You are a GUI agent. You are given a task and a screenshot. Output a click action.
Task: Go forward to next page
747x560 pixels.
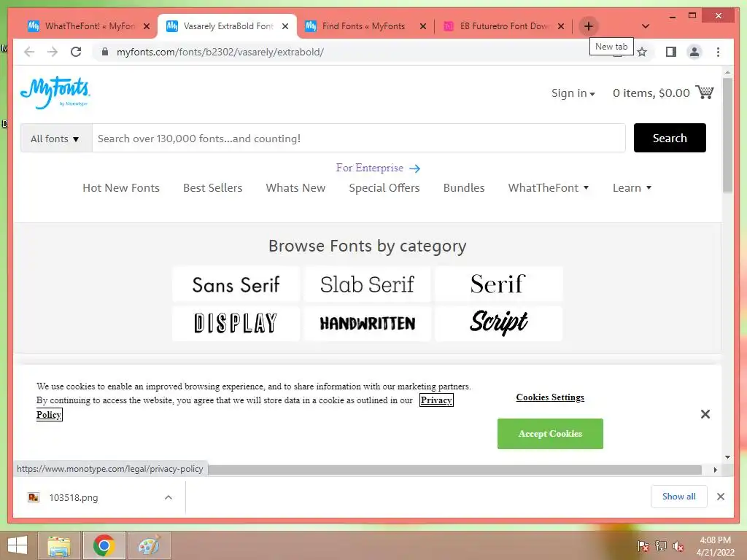53,52
